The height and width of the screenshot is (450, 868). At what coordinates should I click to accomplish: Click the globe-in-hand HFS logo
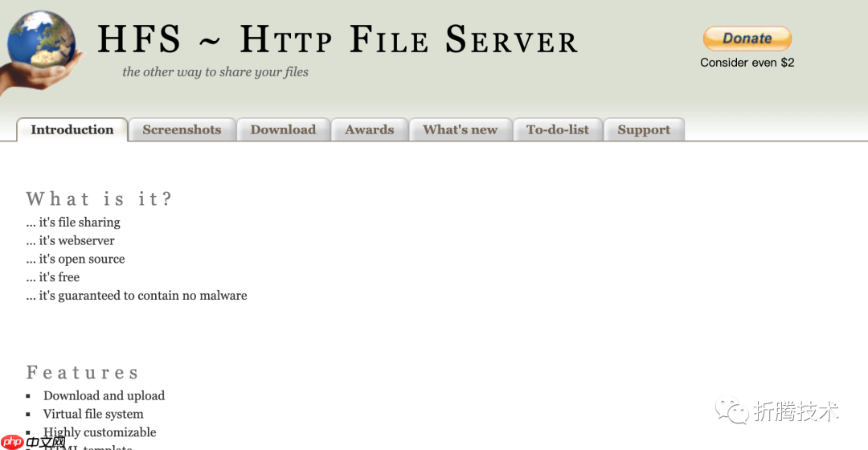[42, 52]
